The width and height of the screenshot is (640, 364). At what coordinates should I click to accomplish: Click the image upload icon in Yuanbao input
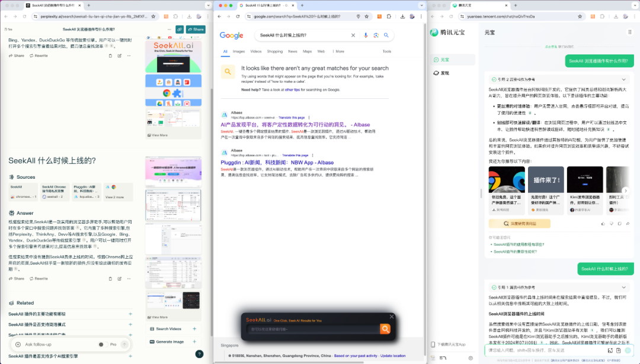[610, 350]
